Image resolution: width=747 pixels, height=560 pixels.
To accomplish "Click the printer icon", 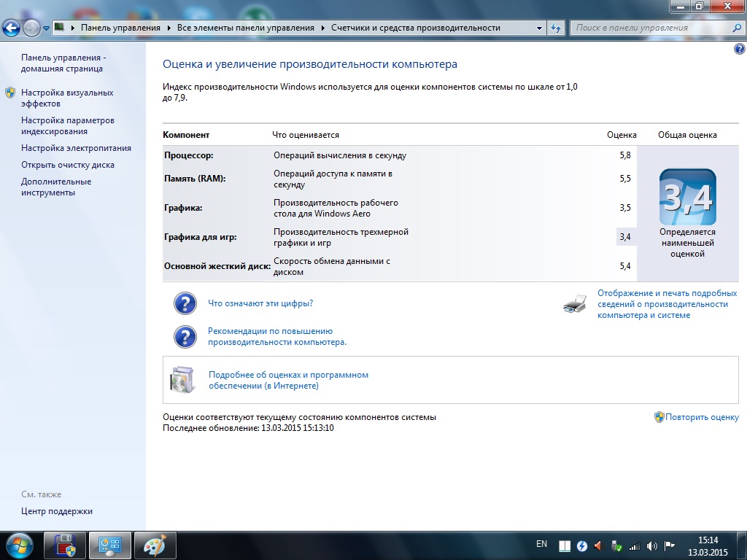I will (x=575, y=304).
